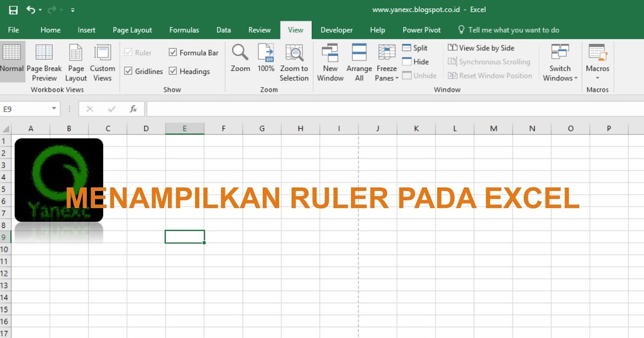The height and width of the screenshot is (338, 644).
Task: Select column J header
Action: coord(378,128)
